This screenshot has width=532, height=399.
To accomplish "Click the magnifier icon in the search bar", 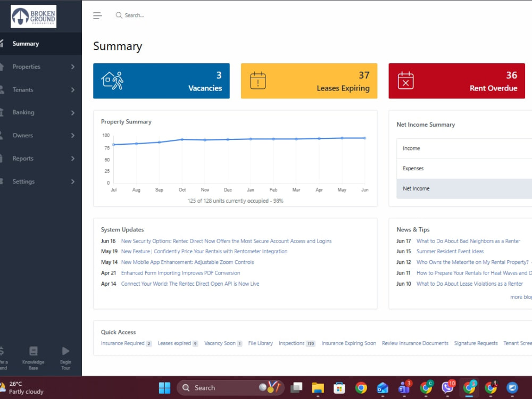I will [119, 15].
